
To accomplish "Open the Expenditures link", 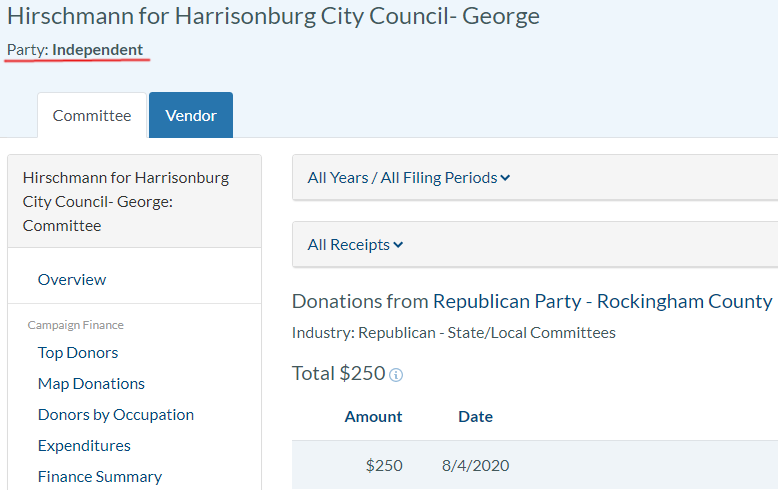I will [x=84, y=446].
